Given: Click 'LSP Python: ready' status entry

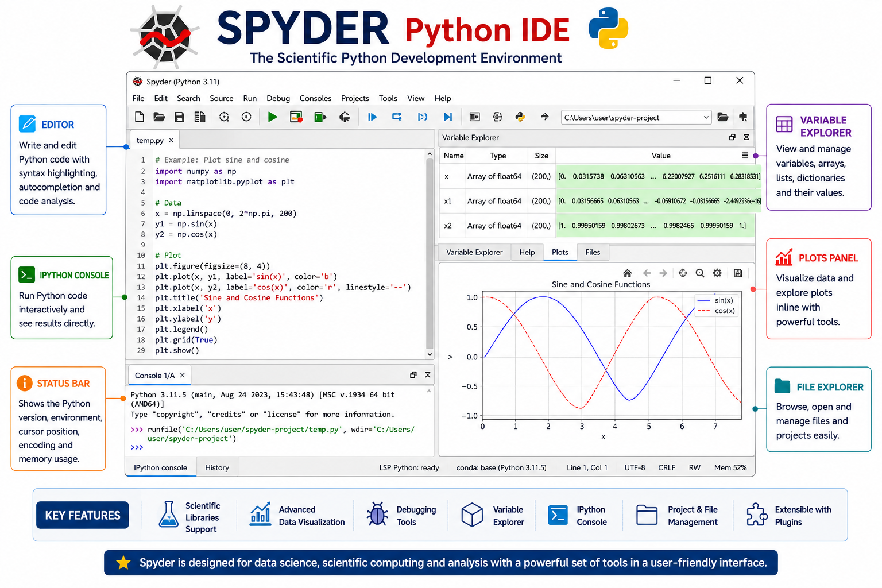Looking at the screenshot, I should 409,467.
